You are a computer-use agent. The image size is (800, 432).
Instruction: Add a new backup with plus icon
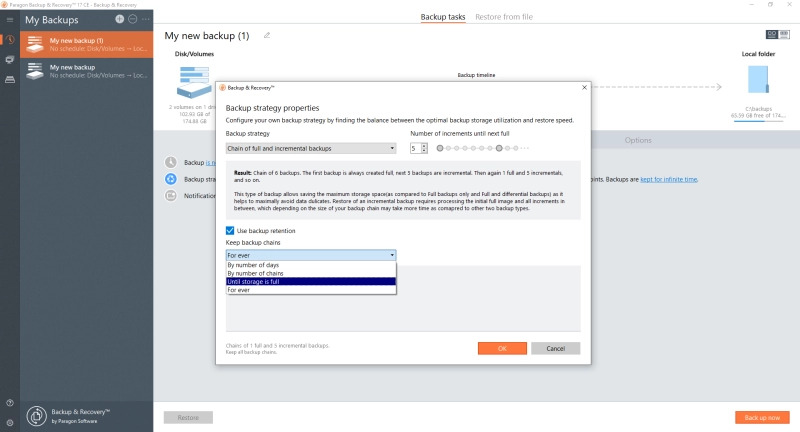click(119, 19)
